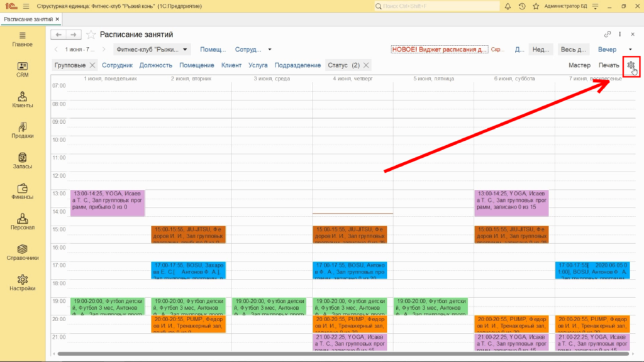Clear the Статус (2) filter
This screenshot has height=362, width=644.
tap(367, 65)
